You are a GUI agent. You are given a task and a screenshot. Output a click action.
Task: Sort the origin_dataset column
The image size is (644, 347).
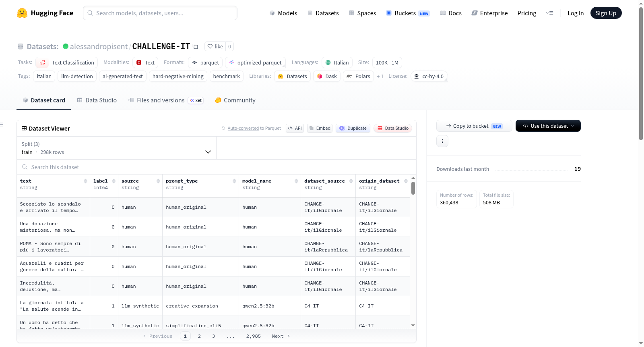point(406,181)
